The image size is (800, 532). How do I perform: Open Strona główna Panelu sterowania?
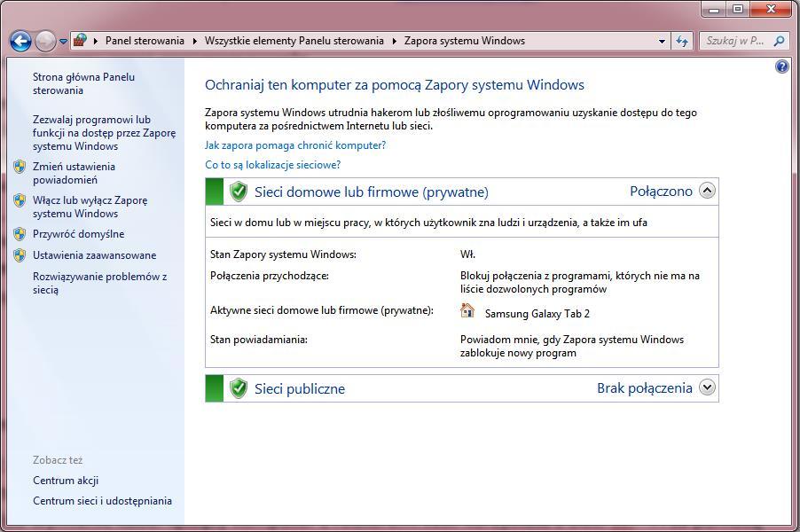[x=83, y=83]
